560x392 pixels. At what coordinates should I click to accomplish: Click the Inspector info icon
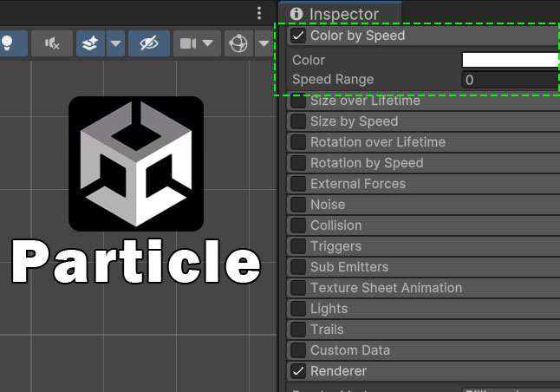click(297, 14)
